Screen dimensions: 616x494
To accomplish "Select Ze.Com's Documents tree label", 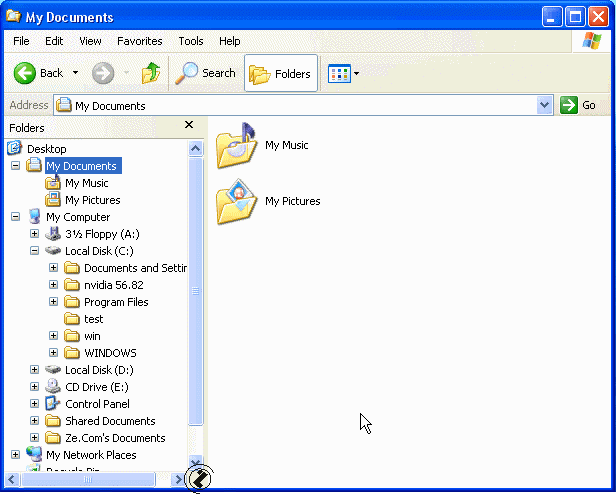I will point(115,438).
